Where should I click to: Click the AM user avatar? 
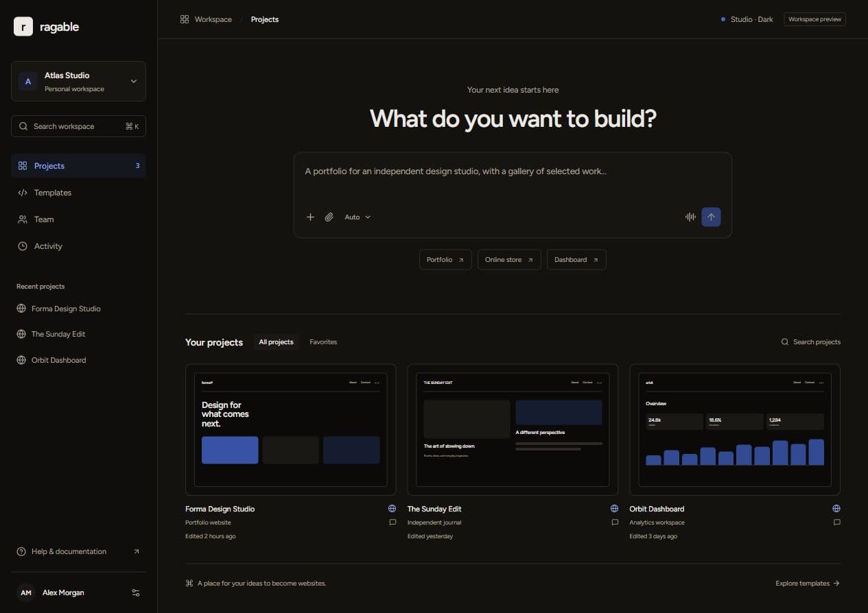point(25,592)
